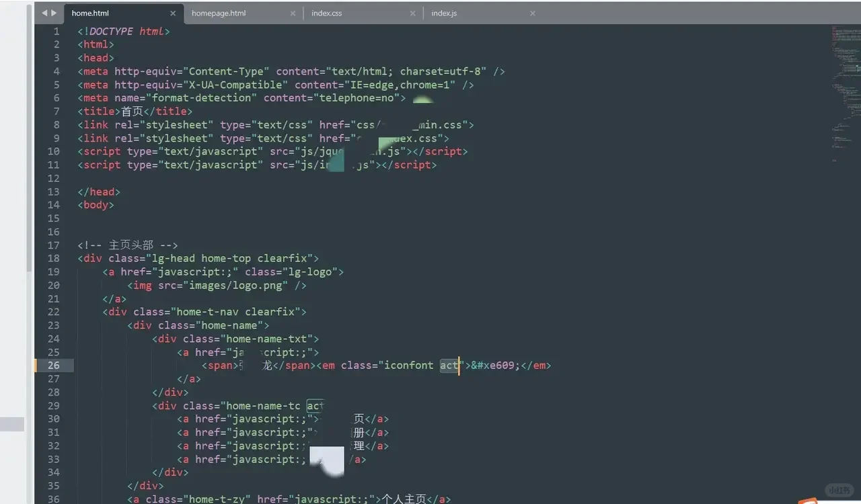Click line number 36 in the gutter
Screen dimensions: 861x504
click(x=53, y=499)
